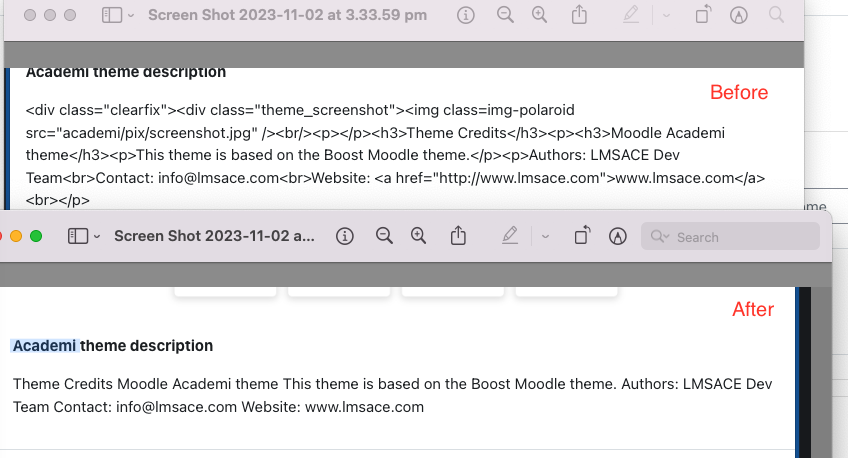Zoom in in the back Preview window
This screenshot has width=848, height=458.
click(x=539, y=15)
